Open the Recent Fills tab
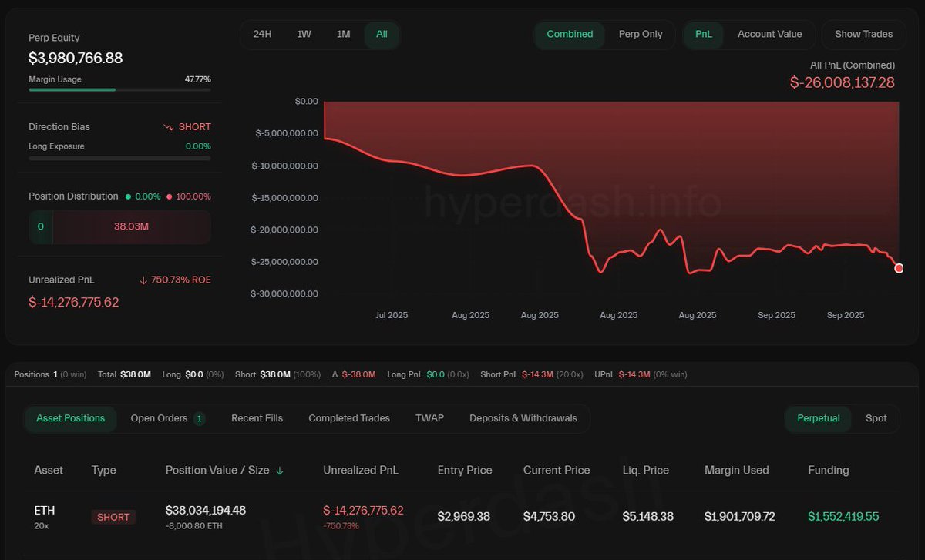 [x=257, y=418]
